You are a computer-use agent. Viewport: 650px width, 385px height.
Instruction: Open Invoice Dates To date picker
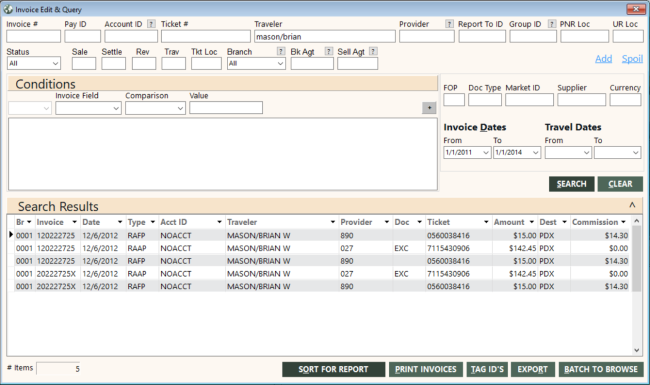pyautogui.click(x=536, y=153)
